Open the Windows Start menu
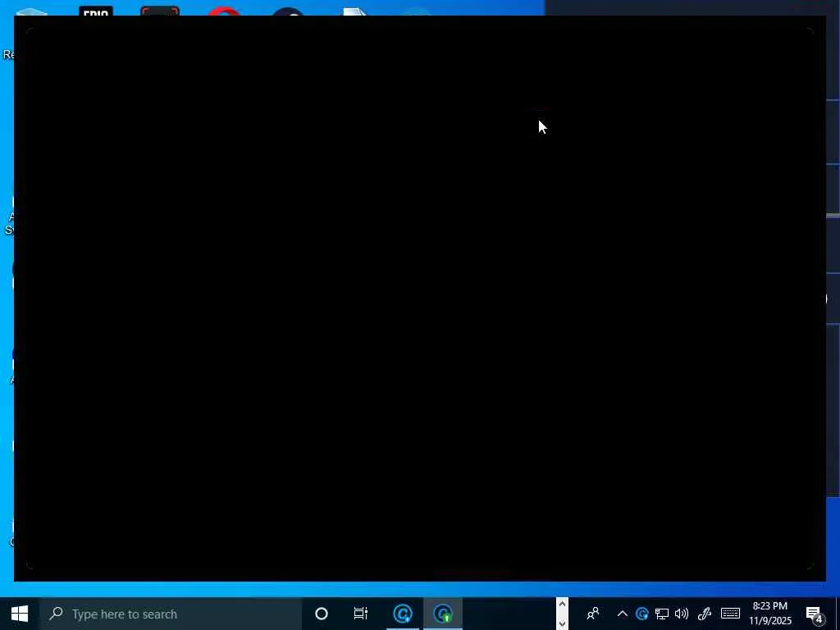The image size is (840, 630). (x=20, y=614)
